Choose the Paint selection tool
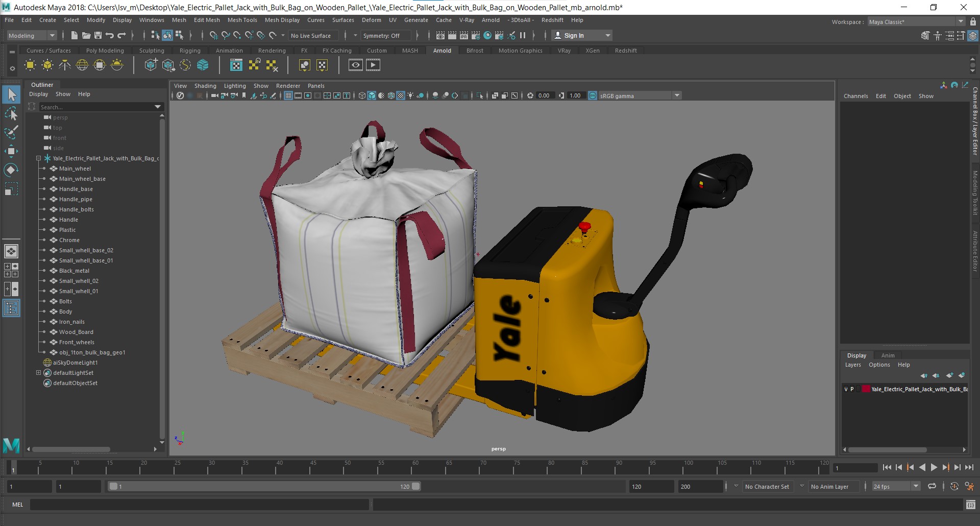 [x=11, y=132]
